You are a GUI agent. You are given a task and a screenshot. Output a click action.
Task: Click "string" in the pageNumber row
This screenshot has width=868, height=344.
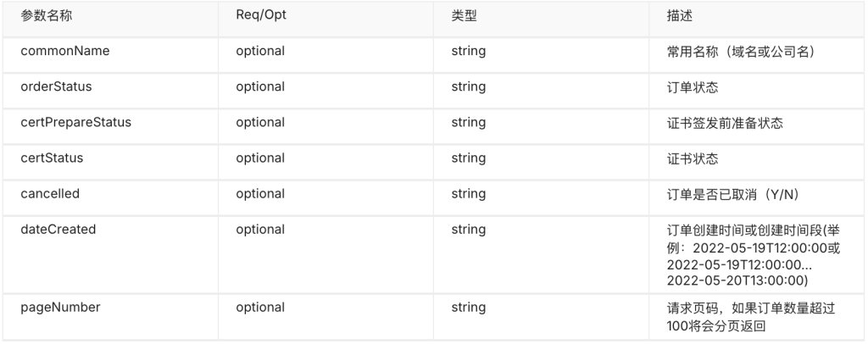[469, 308]
